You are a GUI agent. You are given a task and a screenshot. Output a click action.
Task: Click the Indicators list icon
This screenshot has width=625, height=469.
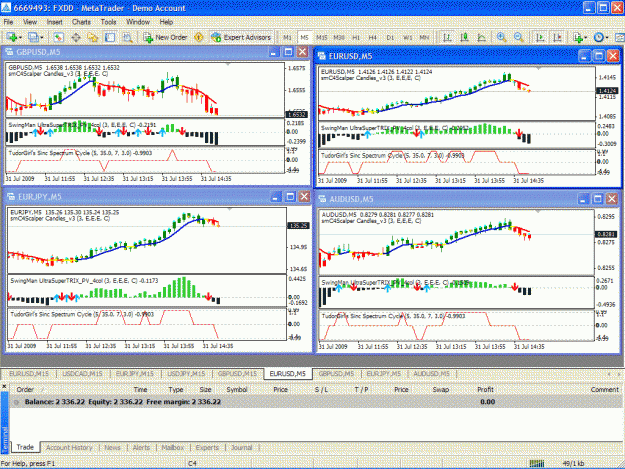click(x=578, y=37)
